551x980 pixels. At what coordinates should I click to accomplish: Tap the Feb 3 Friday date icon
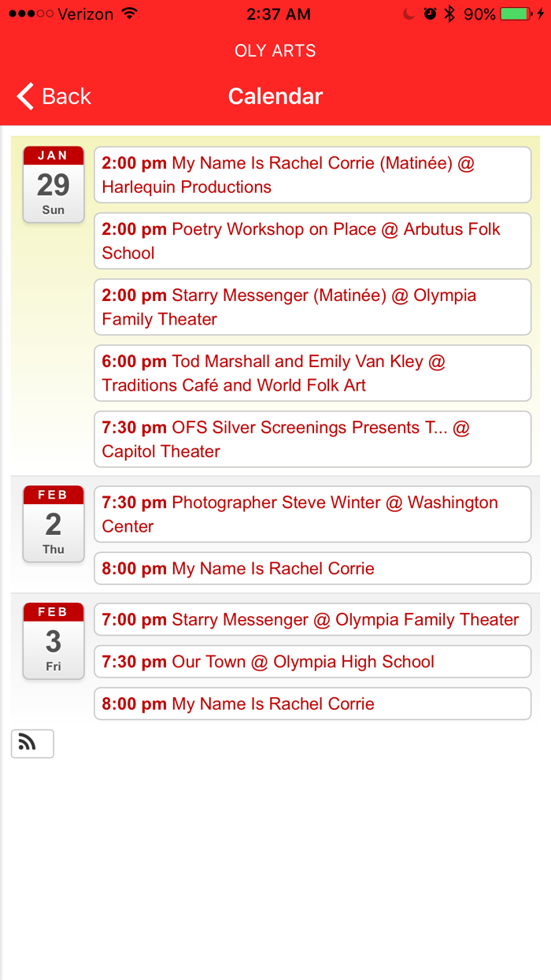click(54, 641)
